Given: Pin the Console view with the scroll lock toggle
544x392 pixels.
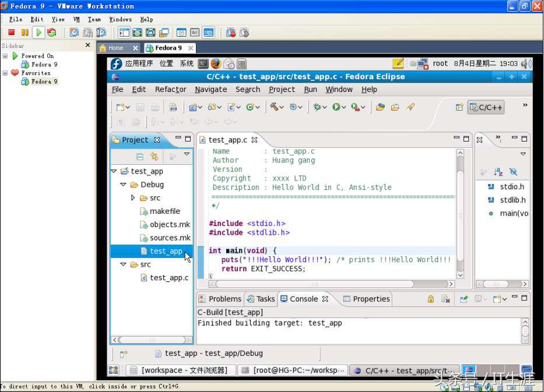Looking at the screenshot, I should [x=431, y=298].
